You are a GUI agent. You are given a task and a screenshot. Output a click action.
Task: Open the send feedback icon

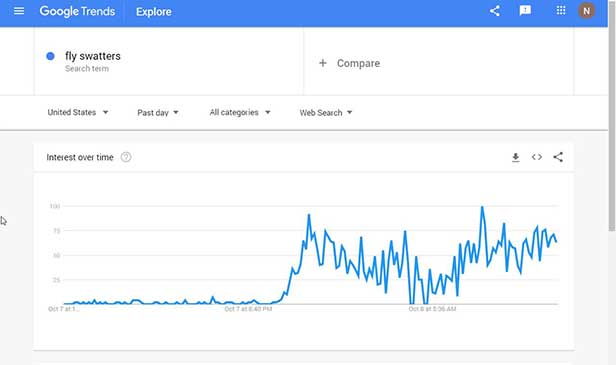[525, 11]
